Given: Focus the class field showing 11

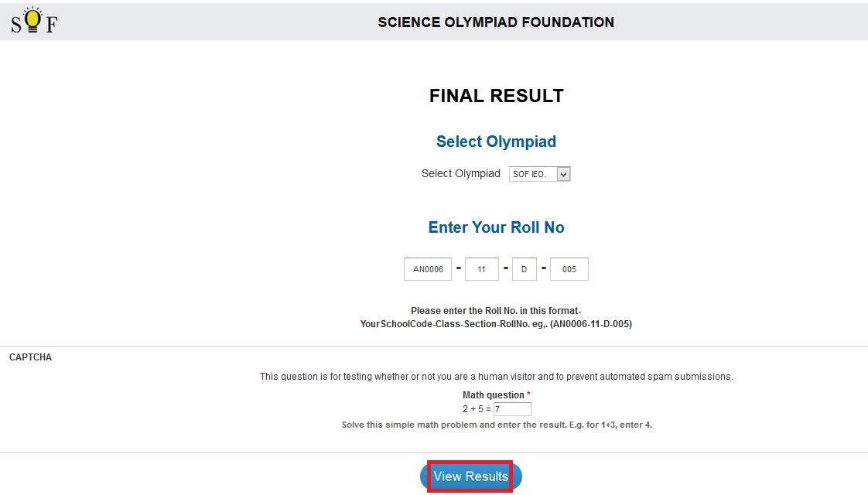Looking at the screenshot, I should [x=482, y=269].
